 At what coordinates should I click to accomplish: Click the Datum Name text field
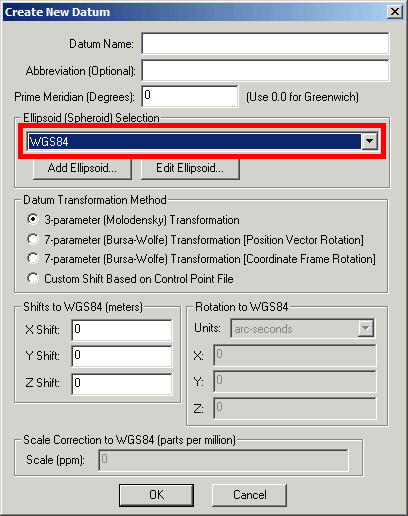pos(265,43)
